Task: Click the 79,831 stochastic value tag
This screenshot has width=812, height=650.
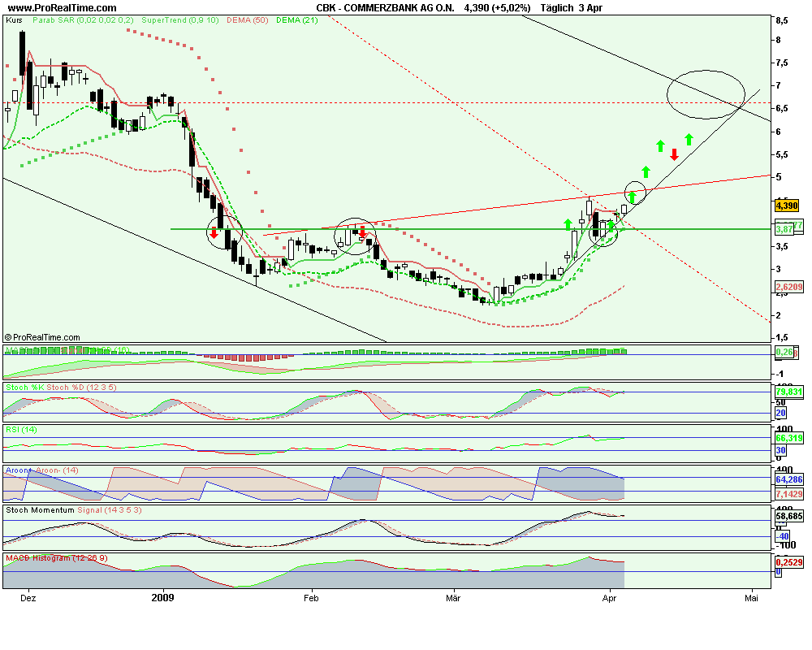Action: click(x=788, y=392)
